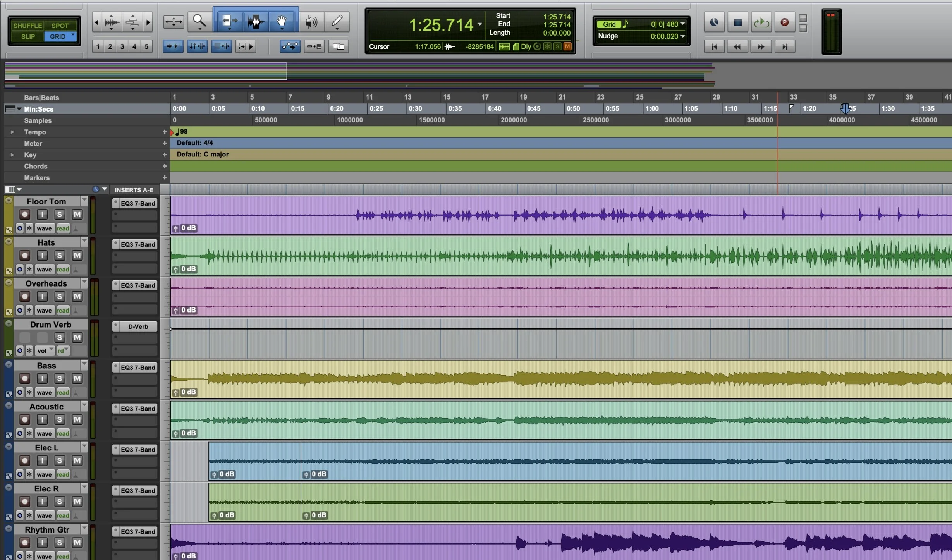Select the Scrubber speaker tool

coord(311,22)
